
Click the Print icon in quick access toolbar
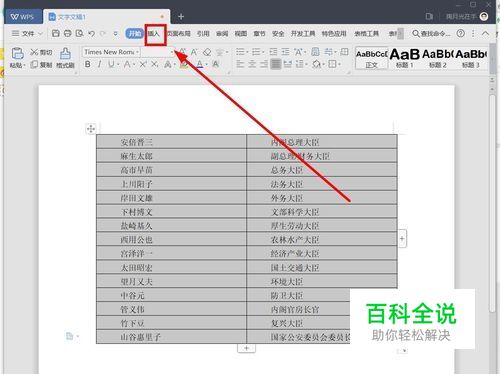[x=67, y=33]
